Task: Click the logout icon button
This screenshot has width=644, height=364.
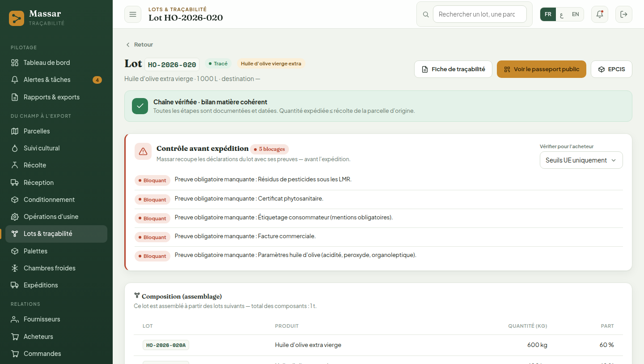Action: point(624,14)
